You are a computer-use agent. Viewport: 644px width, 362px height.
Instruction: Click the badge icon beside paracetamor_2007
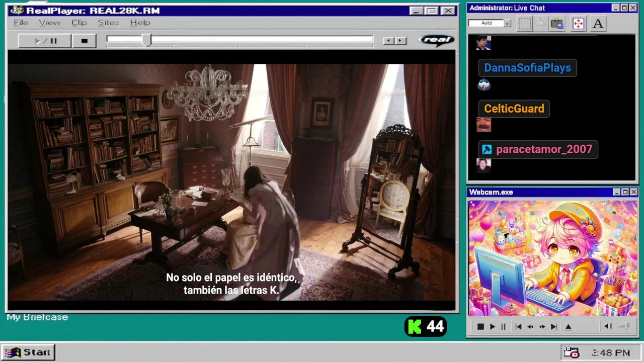(x=487, y=149)
